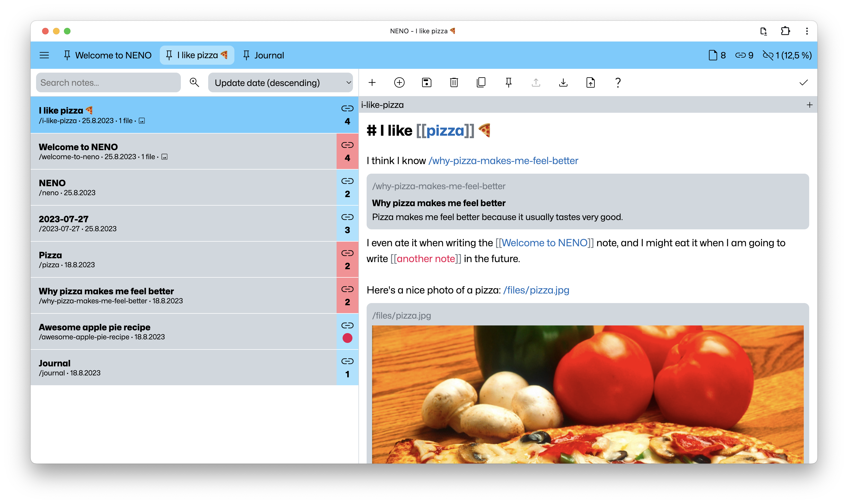848x504 pixels.
Task: Duplicate note with the copy icon
Action: click(481, 82)
